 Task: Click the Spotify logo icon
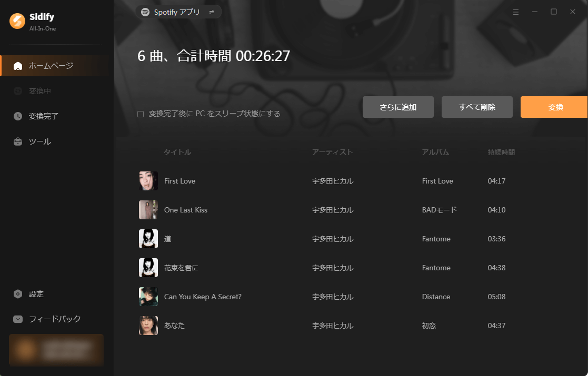pos(145,12)
